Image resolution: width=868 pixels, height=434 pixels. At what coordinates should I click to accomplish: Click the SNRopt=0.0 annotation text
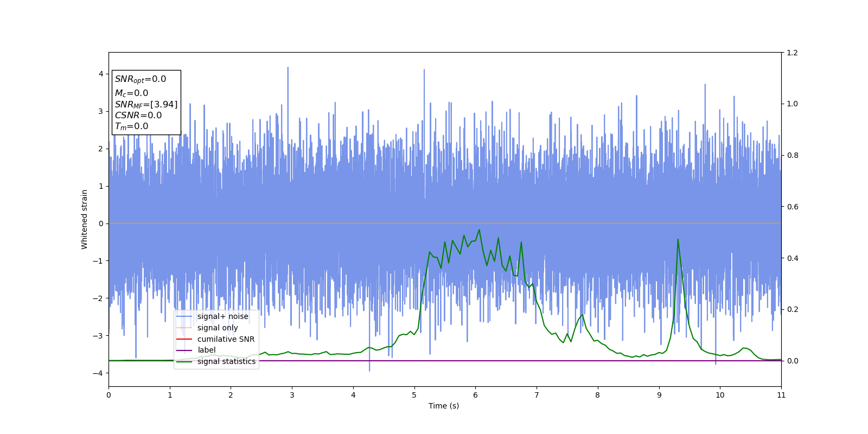141,80
